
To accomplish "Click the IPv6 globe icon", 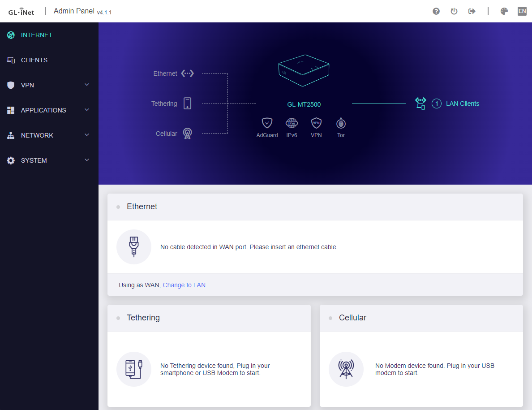I will pos(292,123).
